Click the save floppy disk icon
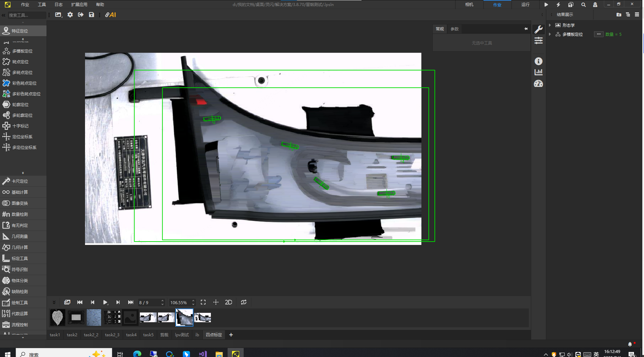 click(91, 15)
